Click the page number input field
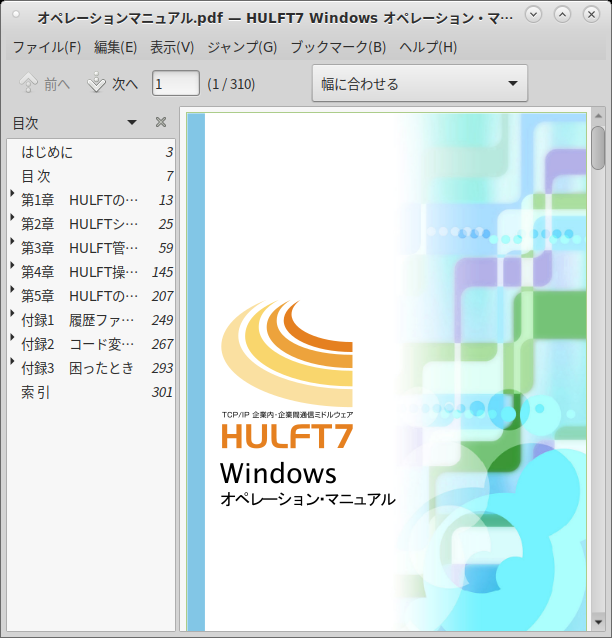 click(x=176, y=83)
